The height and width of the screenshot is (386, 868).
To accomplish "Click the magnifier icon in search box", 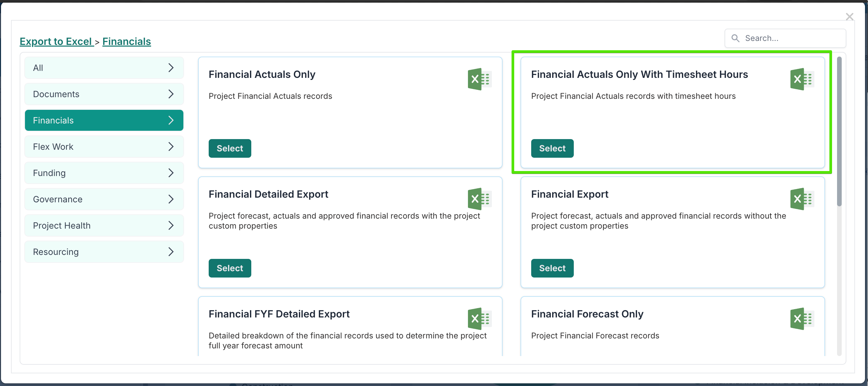I will 735,38.
